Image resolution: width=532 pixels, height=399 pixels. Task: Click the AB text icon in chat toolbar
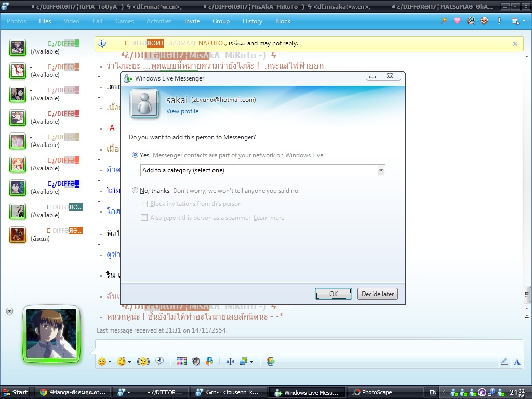point(230,362)
